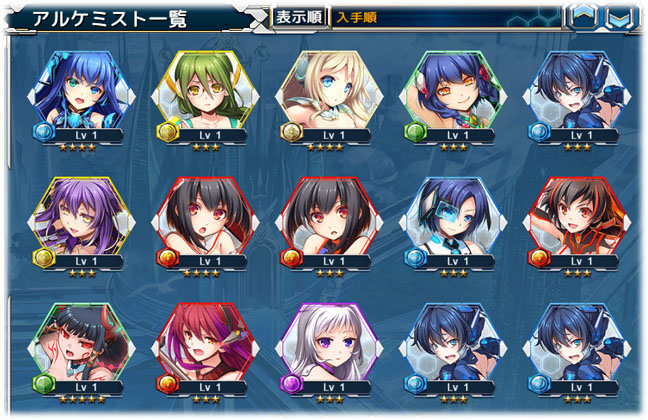Click the down chevron scroll button
This screenshot has height=420, width=648.
point(621,17)
